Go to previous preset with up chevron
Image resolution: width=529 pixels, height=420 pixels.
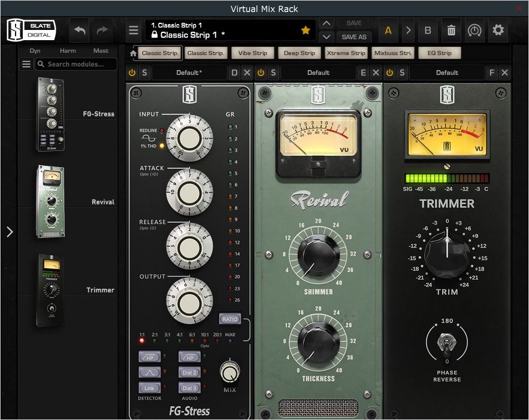click(327, 23)
